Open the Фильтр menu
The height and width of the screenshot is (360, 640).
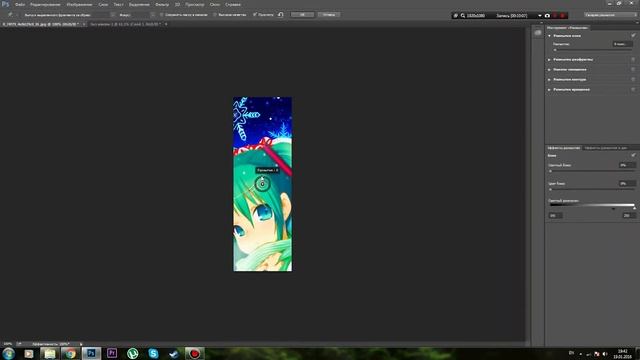tap(162, 4)
